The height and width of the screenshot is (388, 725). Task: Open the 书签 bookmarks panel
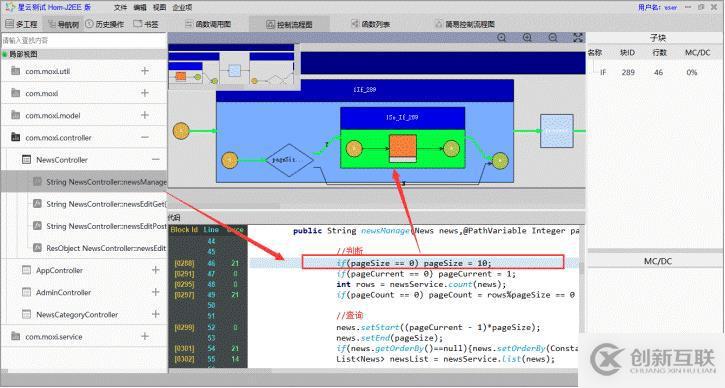[146, 24]
